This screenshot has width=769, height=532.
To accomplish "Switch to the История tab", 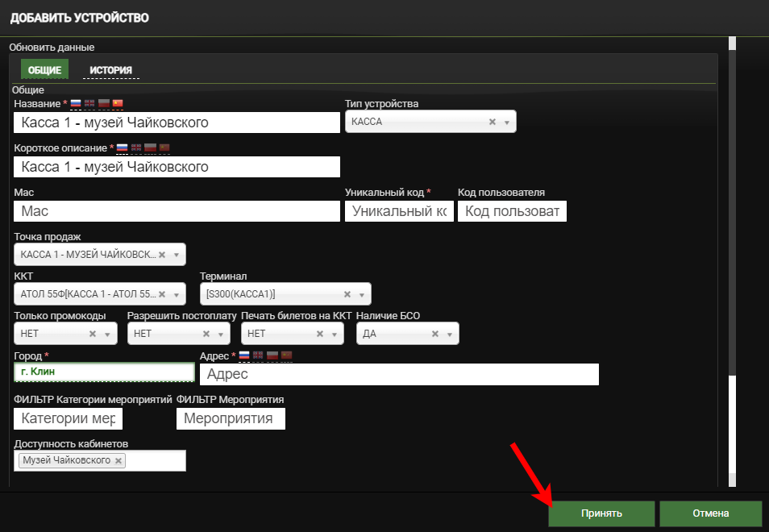I will [110, 70].
